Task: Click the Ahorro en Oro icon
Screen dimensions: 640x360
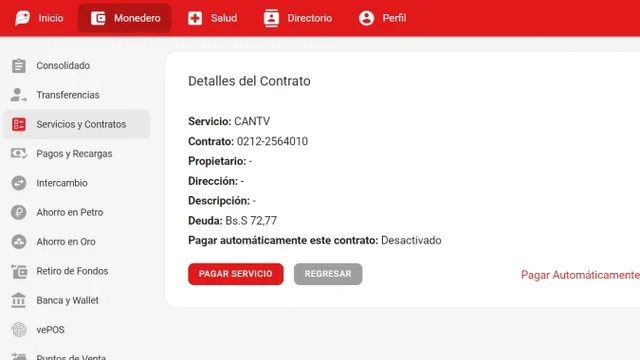Action: pos(19,242)
